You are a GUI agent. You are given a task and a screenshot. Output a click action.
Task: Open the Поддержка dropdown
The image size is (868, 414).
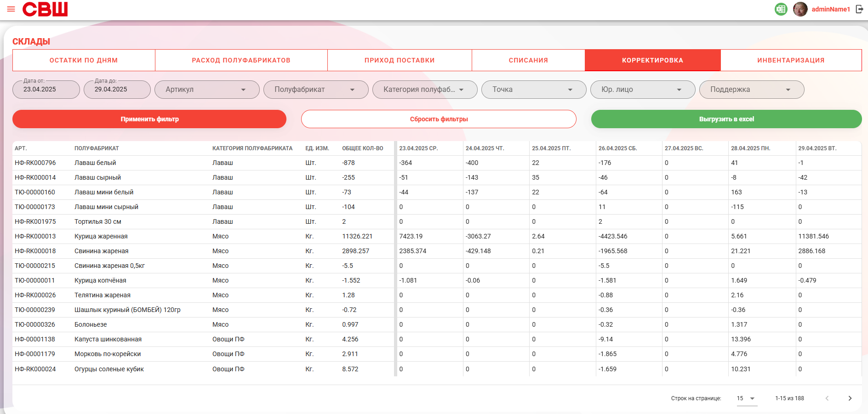coord(752,90)
